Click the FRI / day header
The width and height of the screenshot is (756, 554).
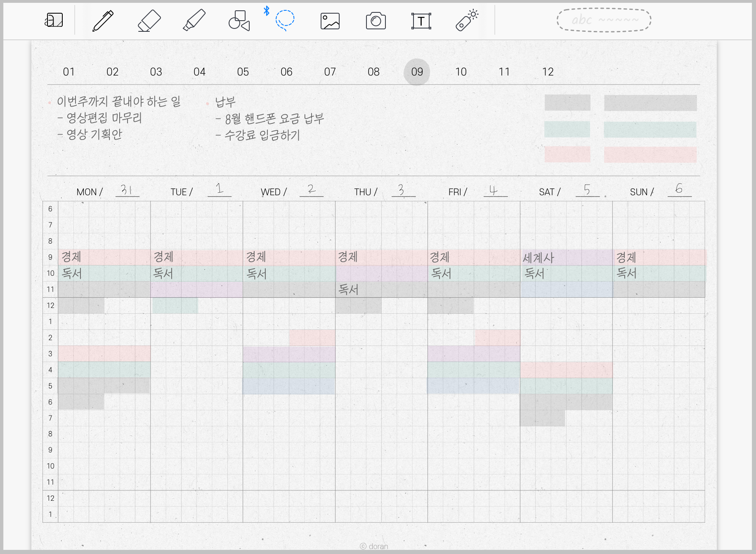[458, 192]
